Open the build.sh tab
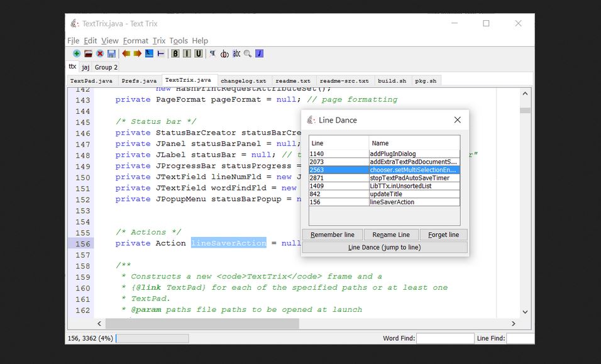The image size is (601, 364). click(392, 81)
